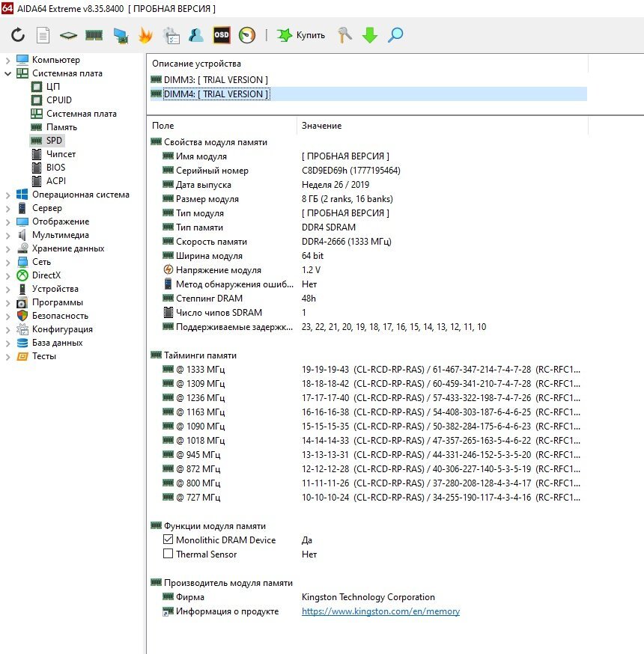The width and height of the screenshot is (644, 654).
Task: Open the Report page icon
Action: 43,35
